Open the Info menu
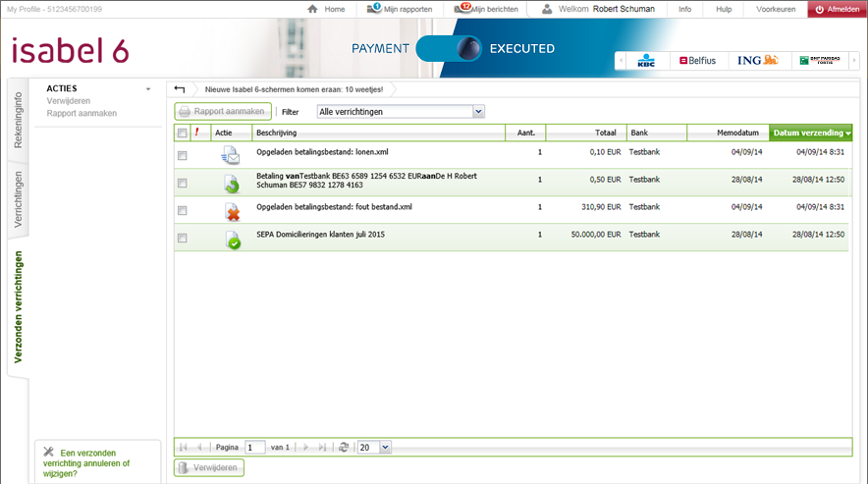This screenshot has width=868, height=484. point(684,10)
